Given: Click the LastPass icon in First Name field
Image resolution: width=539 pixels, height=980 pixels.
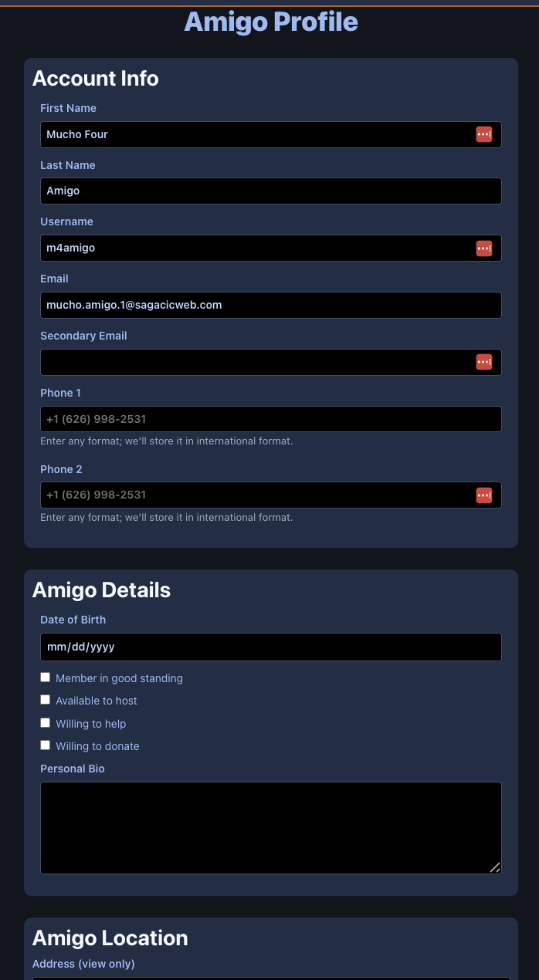Looking at the screenshot, I should 484,133.
